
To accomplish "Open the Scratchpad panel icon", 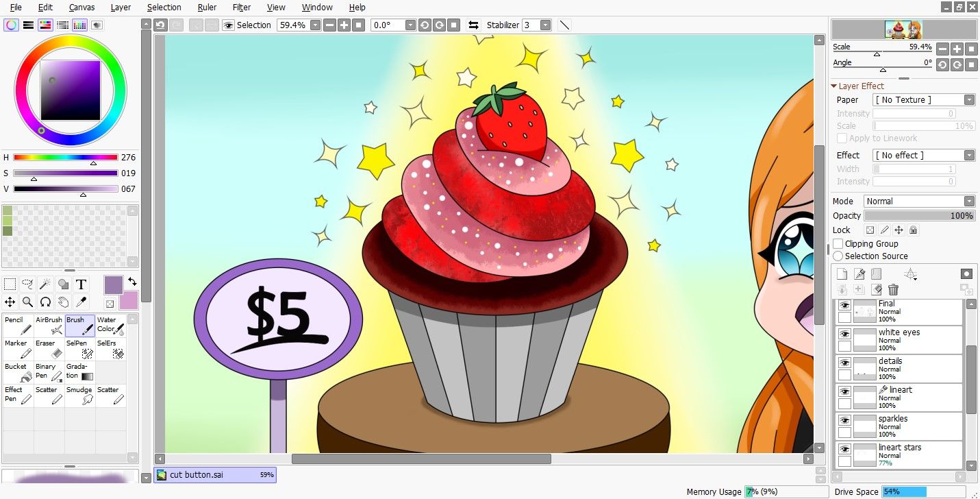I will [x=97, y=24].
